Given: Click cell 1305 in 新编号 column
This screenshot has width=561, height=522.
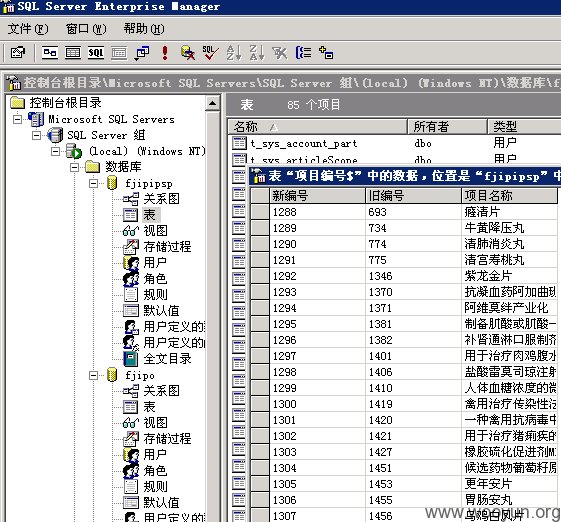Looking at the screenshot, I should 317,484.
